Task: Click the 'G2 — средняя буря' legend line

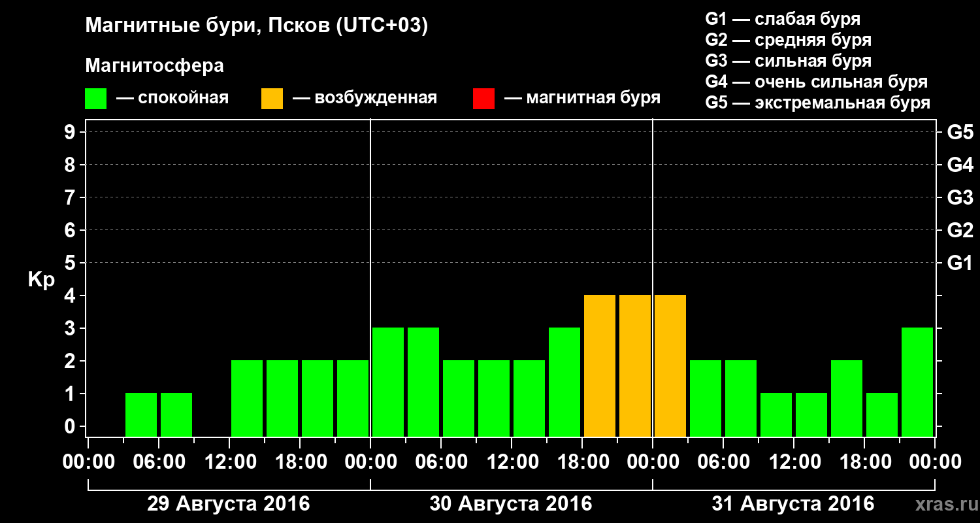Action: pyautogui.click(x=789, y=40)
